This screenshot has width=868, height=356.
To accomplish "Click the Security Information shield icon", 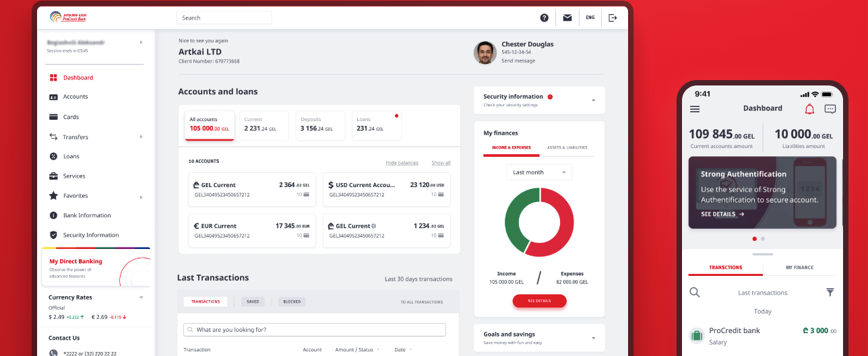I will (53, 235).
